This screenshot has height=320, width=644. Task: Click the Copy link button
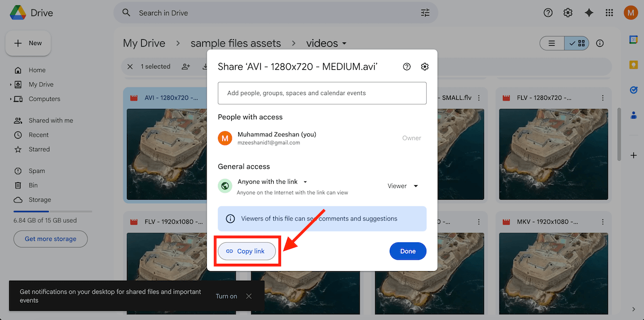click(x=246, y=251)
